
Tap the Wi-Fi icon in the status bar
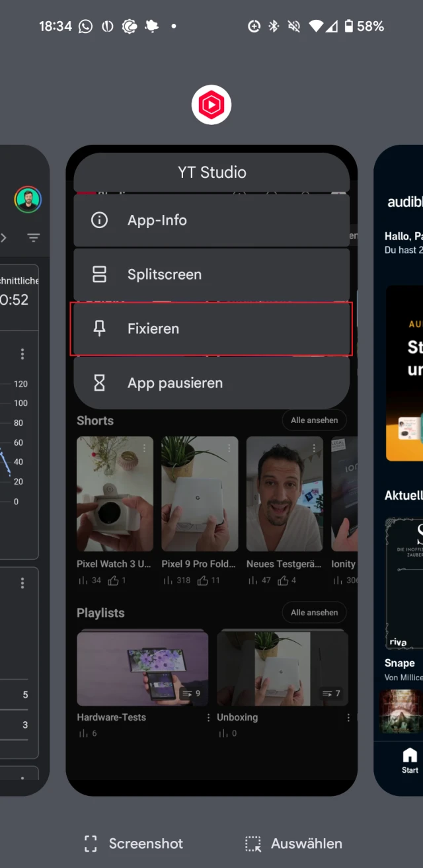(x=317, y=26)
